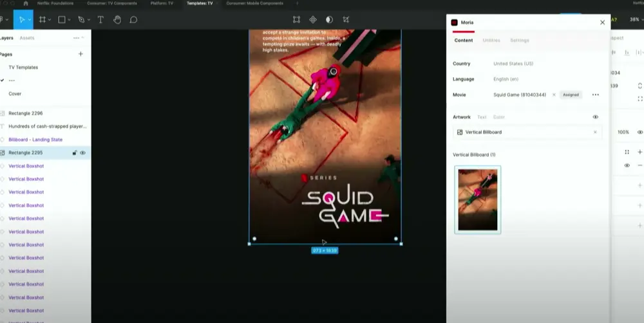Select the Move tool in toolbar

click(22, 19)
